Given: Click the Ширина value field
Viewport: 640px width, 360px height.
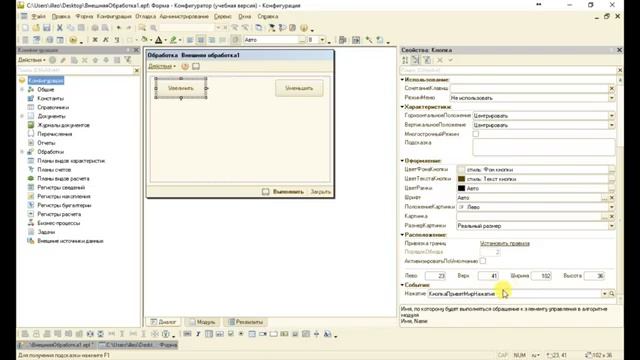Looking at the screenshot, I should [x=541, y=276].
